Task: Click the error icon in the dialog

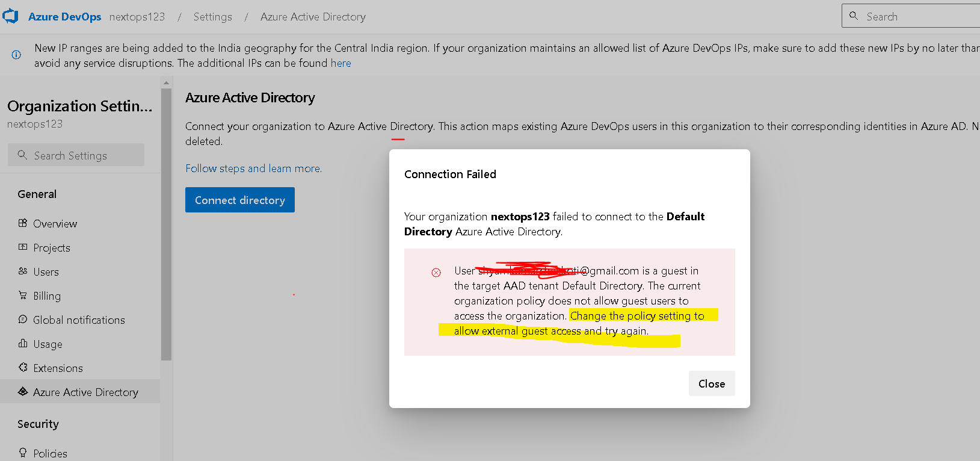Action: (x=436, y=273)
